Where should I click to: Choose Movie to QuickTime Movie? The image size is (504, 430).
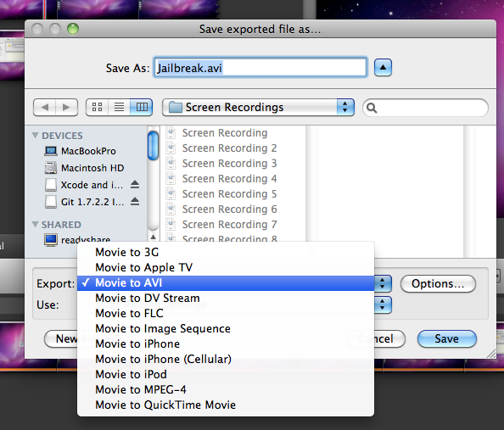(x=226, y=405)
